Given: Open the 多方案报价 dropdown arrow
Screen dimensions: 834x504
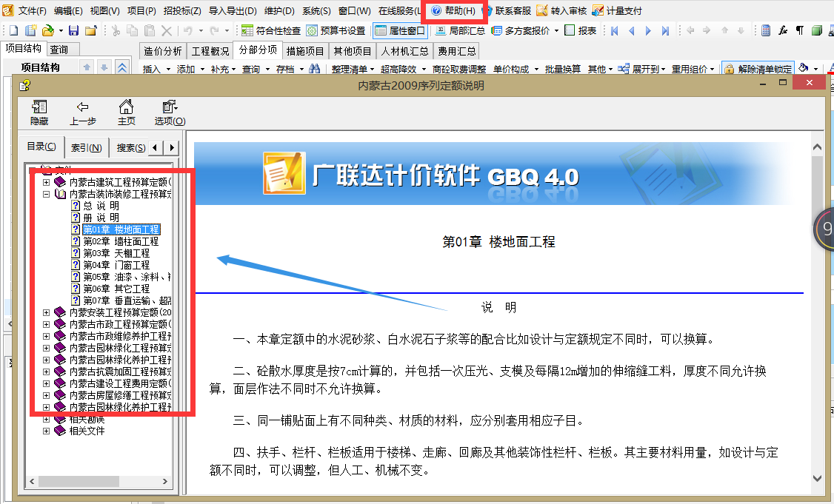Looking at the screenshot, I should click(x=556, y=31).
